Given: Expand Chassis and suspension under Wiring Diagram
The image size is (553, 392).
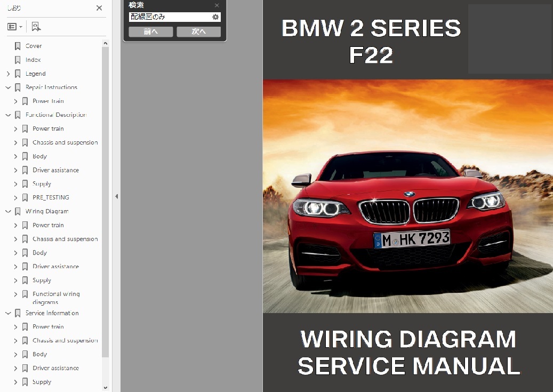Looking at the screenshot, I should [x=15, y=239].
